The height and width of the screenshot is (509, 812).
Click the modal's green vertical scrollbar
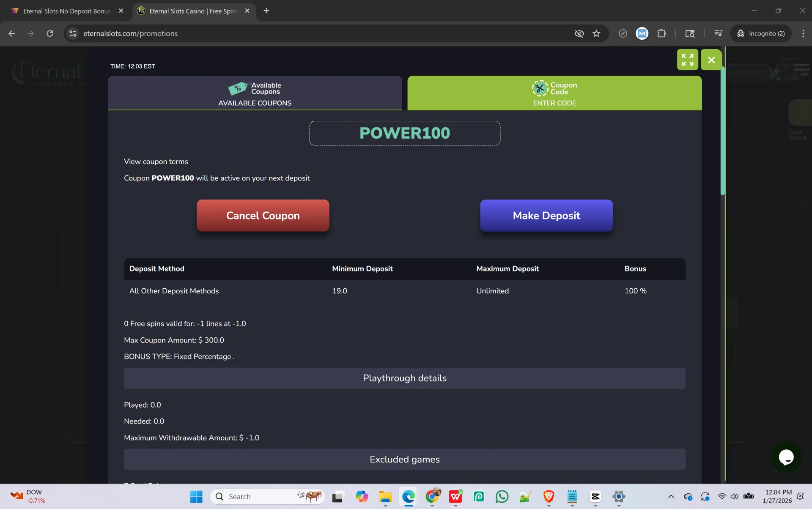722,131
